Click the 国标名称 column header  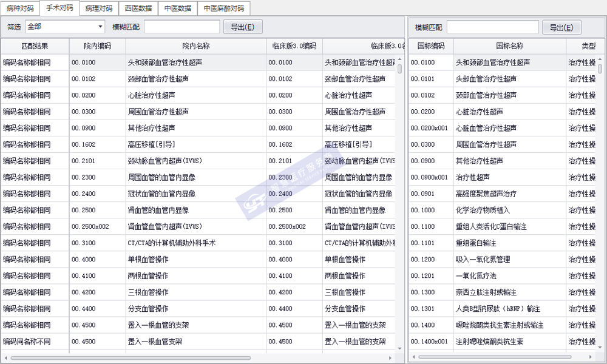point(509,46)
